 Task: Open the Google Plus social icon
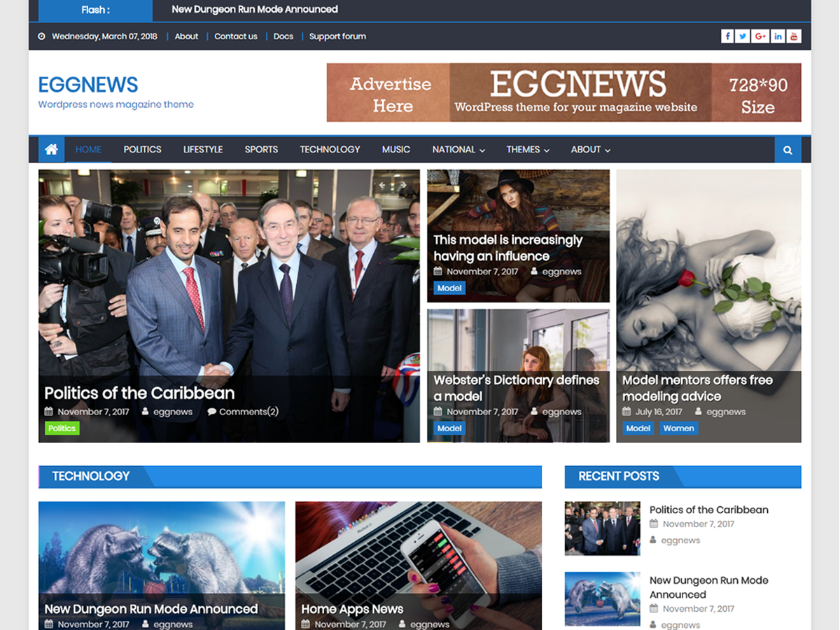coord(760,36)
